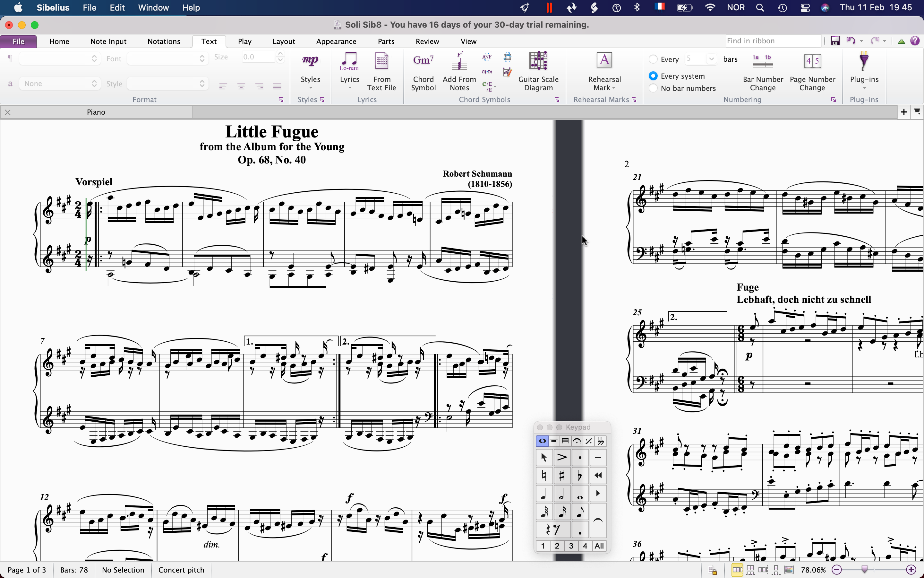Zoom in with the plus button
Viewport: 924px width, 578px height.
[x=911, y=570]
